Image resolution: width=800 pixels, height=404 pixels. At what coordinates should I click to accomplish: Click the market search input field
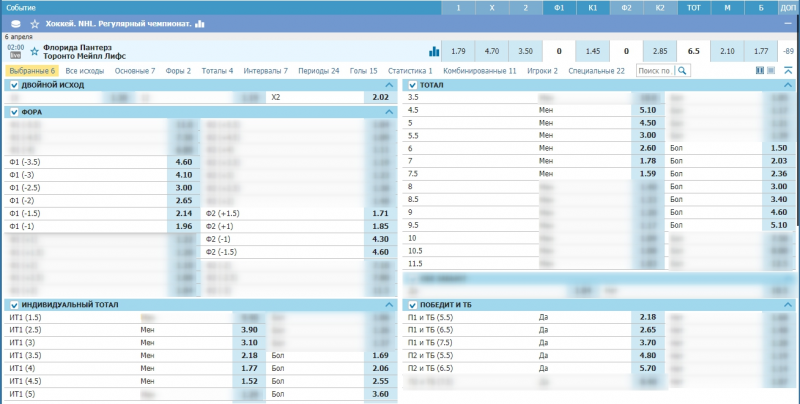click(x=655, y=71)
